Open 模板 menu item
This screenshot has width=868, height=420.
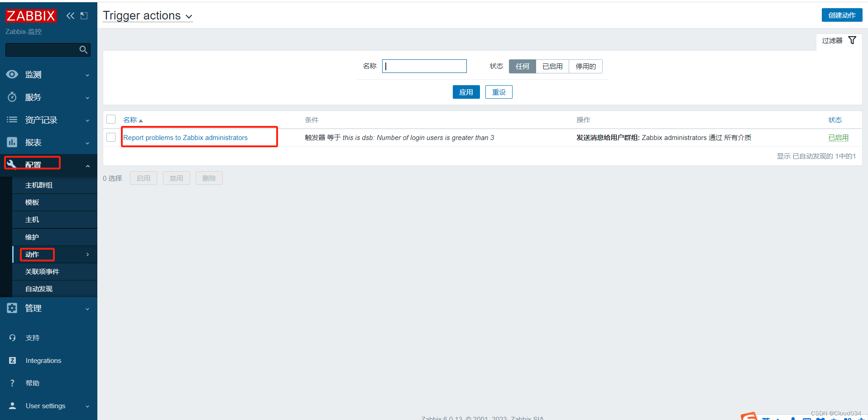[x=55, y=202]
